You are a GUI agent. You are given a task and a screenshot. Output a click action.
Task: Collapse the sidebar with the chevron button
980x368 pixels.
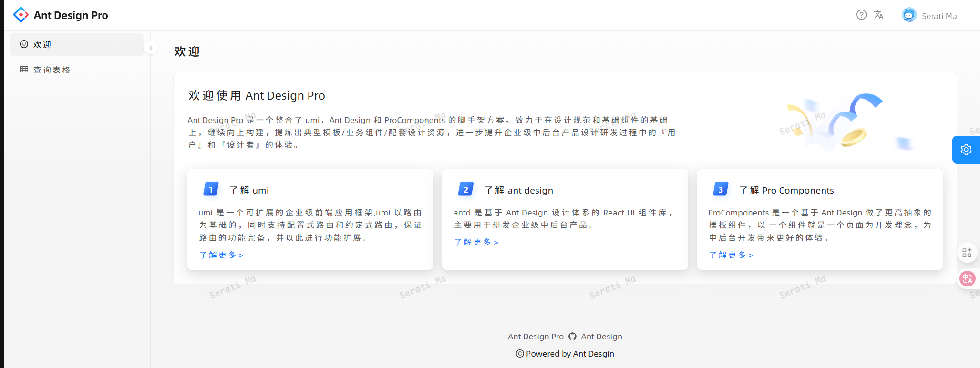click(x=151, y=48)
